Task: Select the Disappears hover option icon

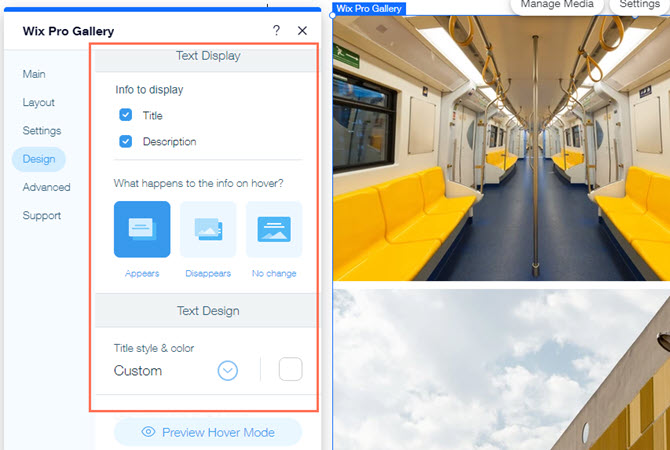Action: pos(208,229)
